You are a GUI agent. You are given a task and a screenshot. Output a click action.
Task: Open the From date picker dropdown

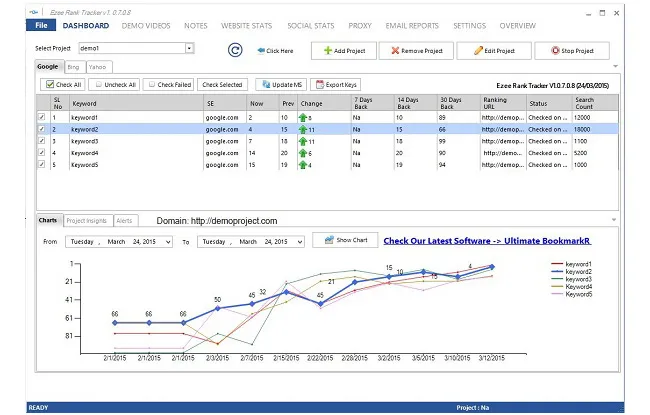[168, 241]
